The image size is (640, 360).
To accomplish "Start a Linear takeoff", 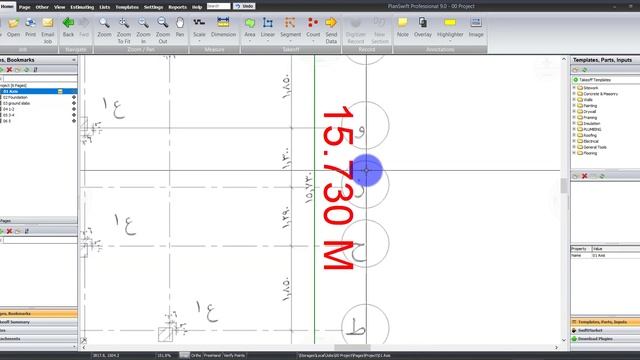I will [x=268, y=27].
